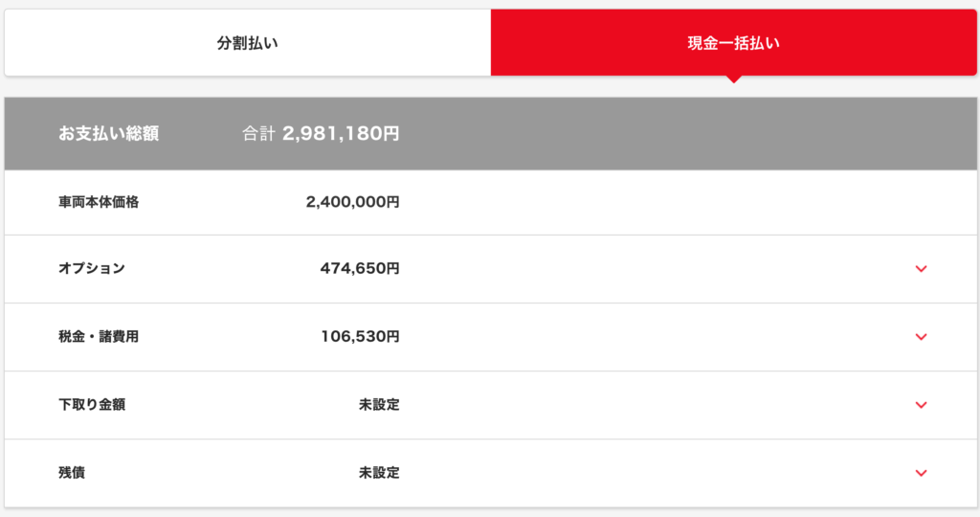Screen dimensions: 980x517
Task: Expand the オプション row chevron
Action: pos(921,269)
